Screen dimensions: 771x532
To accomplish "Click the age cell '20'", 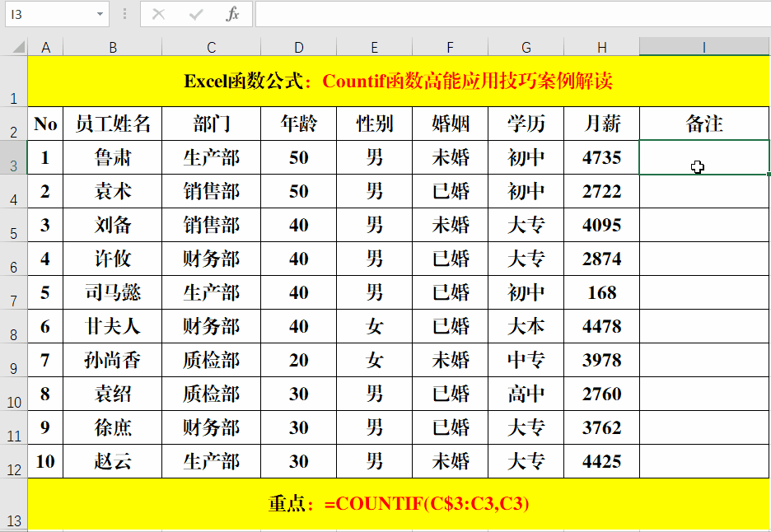I will point(298,360).
